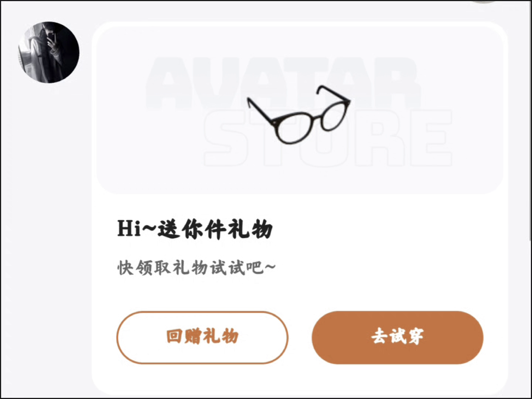Tap the folded temple arm of glasses
532x399 pixels.
tap(332, 92)
